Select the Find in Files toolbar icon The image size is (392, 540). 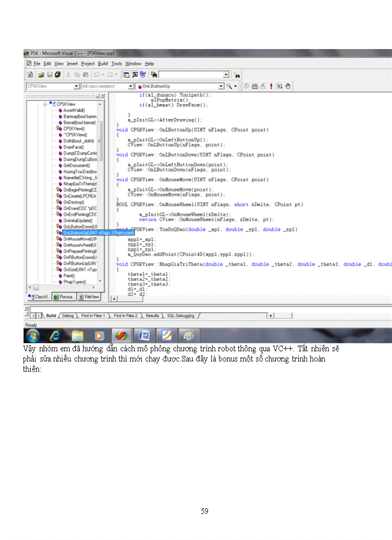pos(155,75)
